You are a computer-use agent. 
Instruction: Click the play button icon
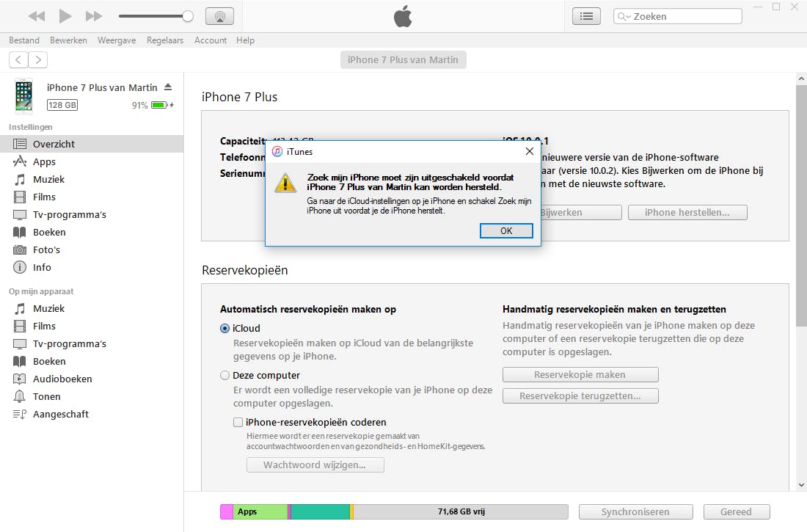tap(65, 16)
